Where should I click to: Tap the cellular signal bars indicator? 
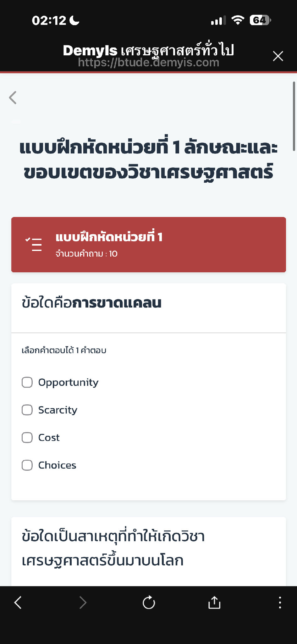(x=217, y=20)
